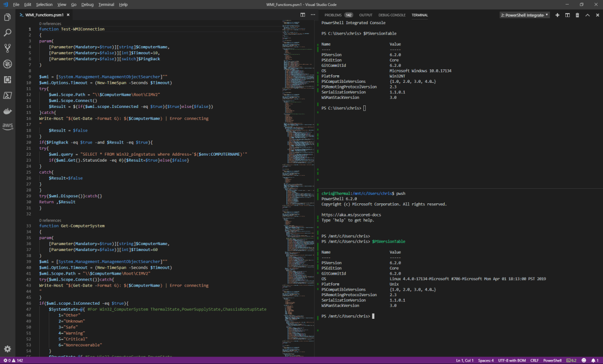
Task: Open the Debug view icon
Action: tap(8, 64)
